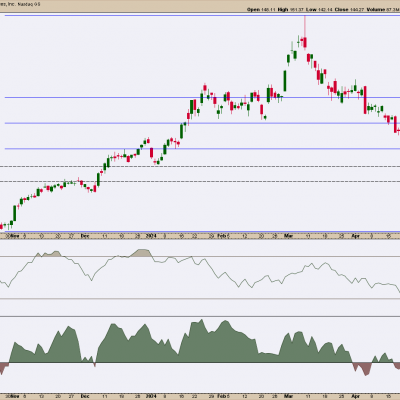
Task: Select the Feb label on upper date axis
Action: click(x=222, y=236)
